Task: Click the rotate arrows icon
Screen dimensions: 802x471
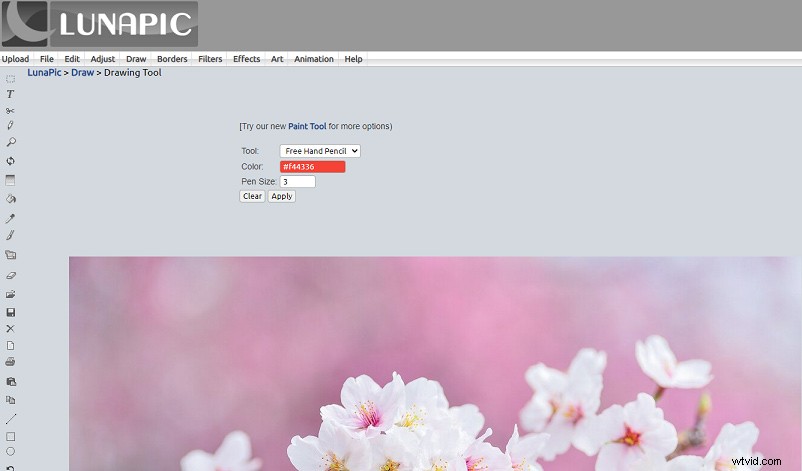Action: tap(10, 161)
